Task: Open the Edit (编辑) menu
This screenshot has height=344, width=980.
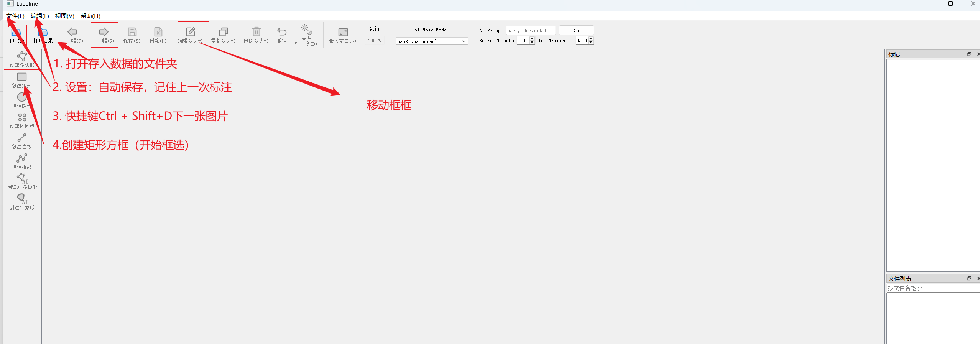Action: pos(40,16)
